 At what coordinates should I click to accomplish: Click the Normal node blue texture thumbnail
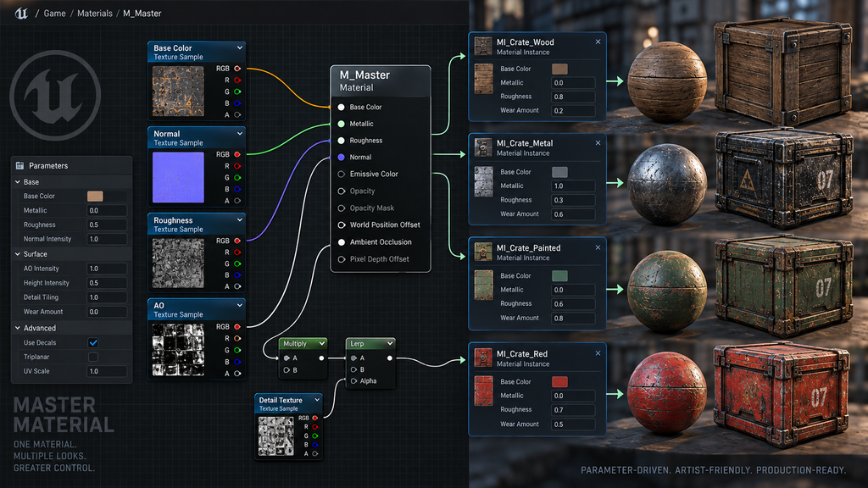[x=178, y=178]
